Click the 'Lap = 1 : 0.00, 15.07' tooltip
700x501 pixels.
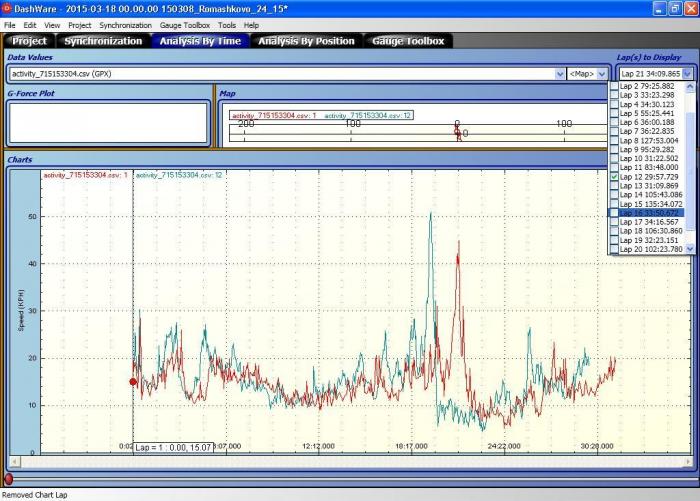[173, 447]
